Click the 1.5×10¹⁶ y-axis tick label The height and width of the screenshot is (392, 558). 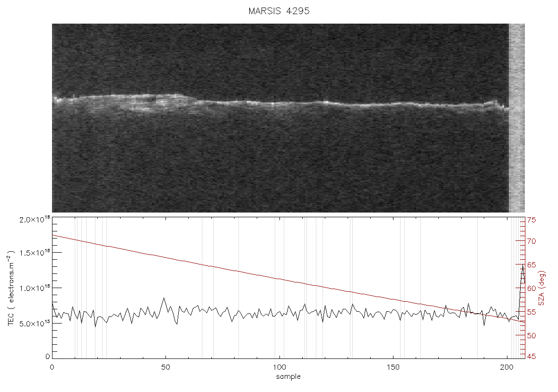tap(35, 253)
